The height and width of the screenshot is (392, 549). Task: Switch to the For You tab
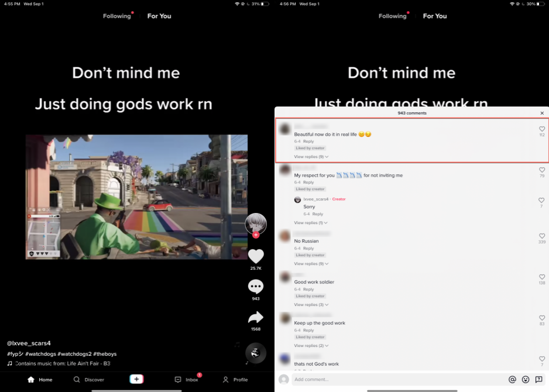pyautogui.click(x=159, y=16)
